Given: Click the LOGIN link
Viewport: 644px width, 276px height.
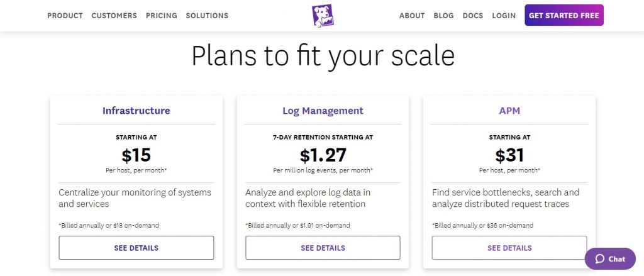Looking at the screenshot, I should tap(504, 16).
